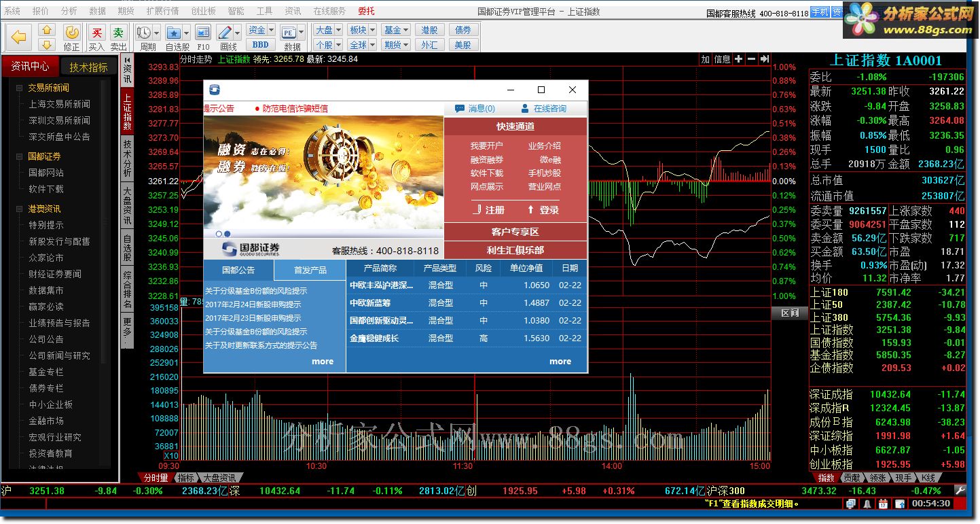Switch to the 首发产品 tab
This screenshot has width=980, height=524.
click(x=310, y=270)
